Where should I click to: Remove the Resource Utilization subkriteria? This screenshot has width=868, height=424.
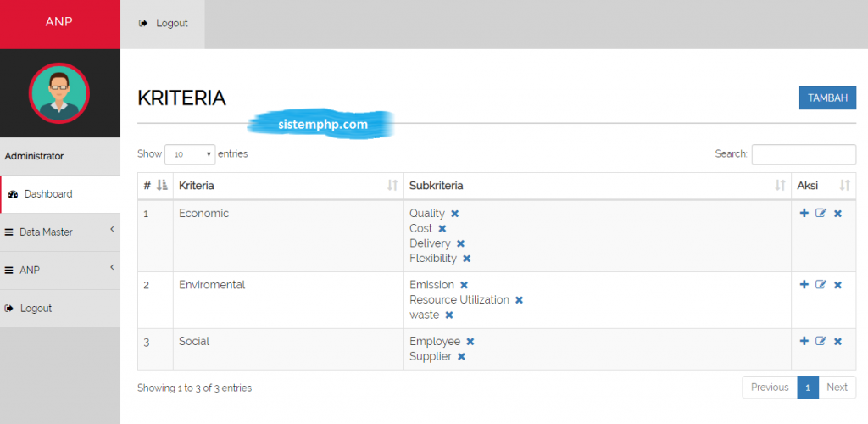click(519, 300)
